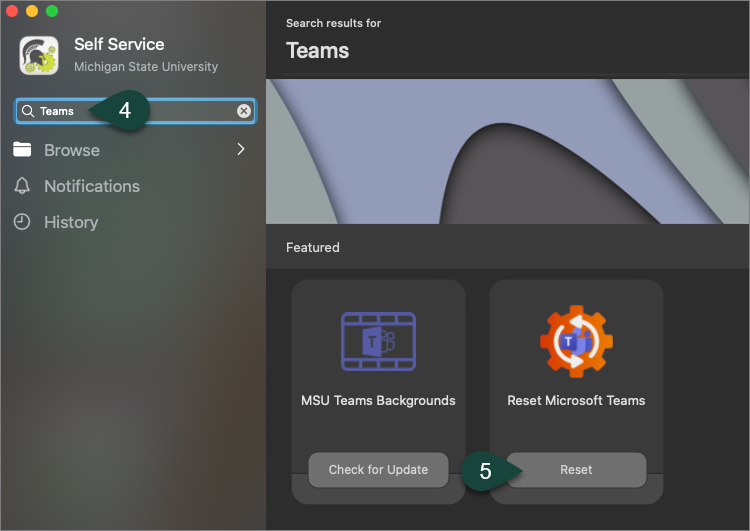This screenshot has width=750, height=531.
Task: Minimize window with the yellow button
Action: point(32,11)
